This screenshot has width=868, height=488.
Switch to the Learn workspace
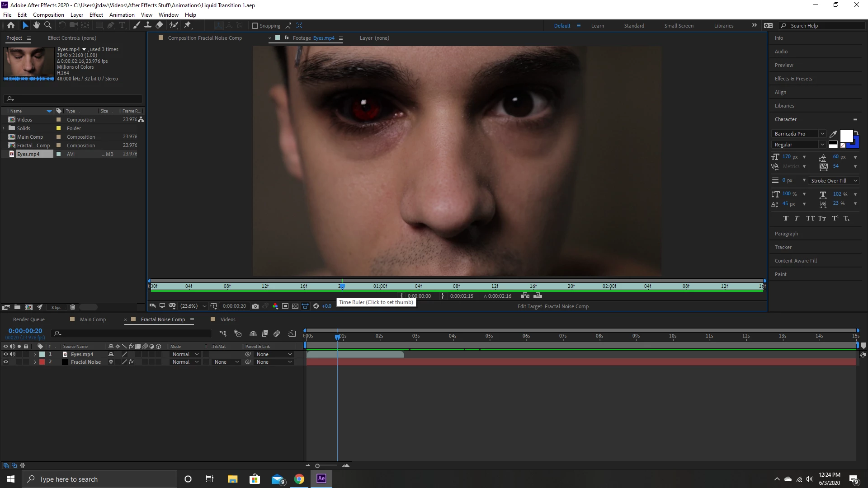(597, 26)
